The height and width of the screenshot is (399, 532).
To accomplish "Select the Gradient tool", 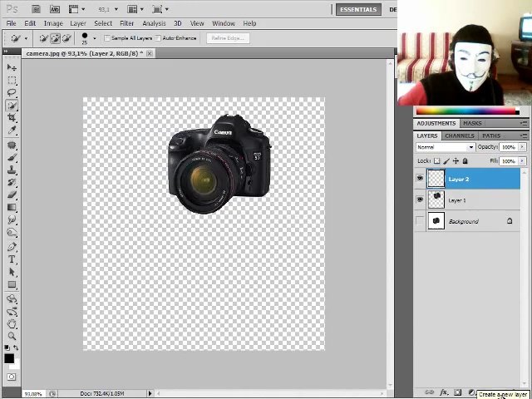I will click(x=12, y=207).
